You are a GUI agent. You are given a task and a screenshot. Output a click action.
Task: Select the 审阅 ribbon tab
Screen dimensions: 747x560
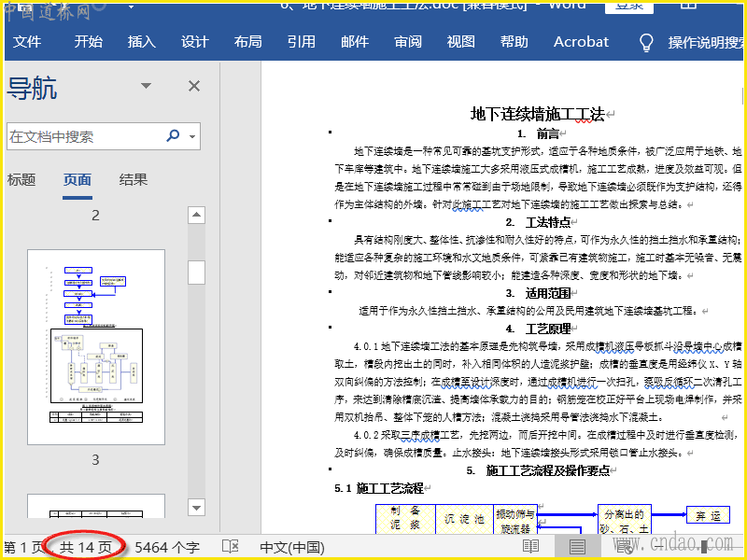408,42
